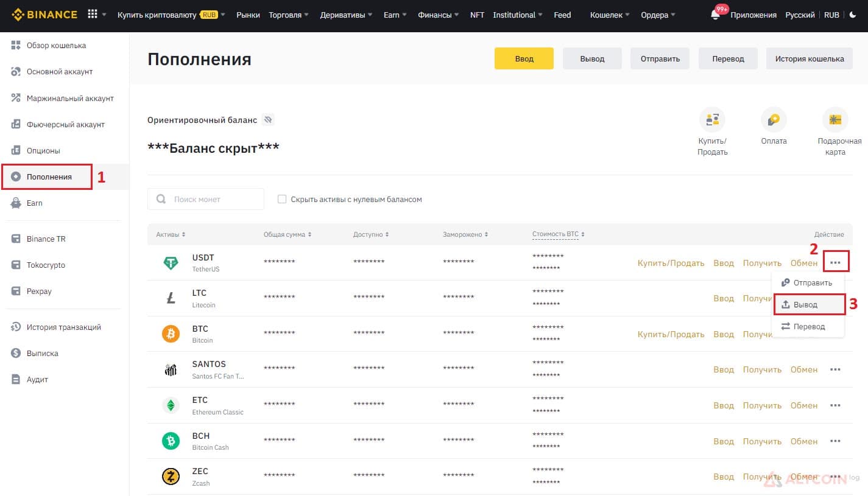This screenshot has width=868, height=496.
Task: Click Купить/Продать link in BTC row
Action: pos(671,334)
